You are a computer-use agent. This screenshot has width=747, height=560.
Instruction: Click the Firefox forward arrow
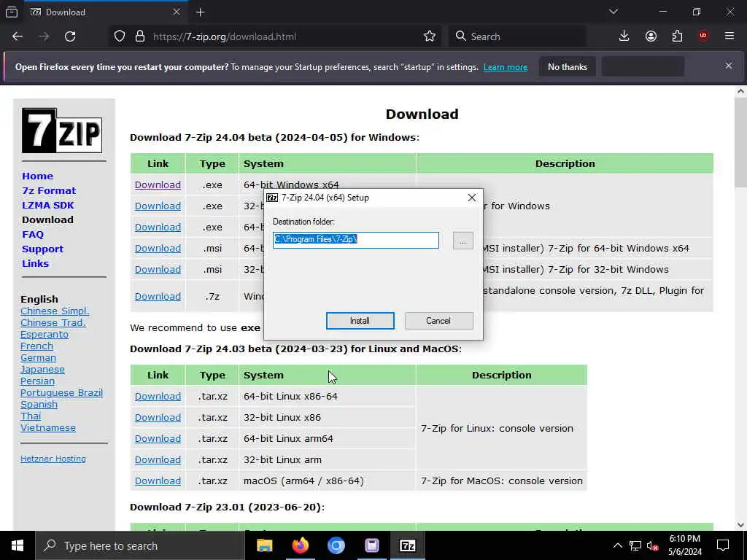point(44,36)
